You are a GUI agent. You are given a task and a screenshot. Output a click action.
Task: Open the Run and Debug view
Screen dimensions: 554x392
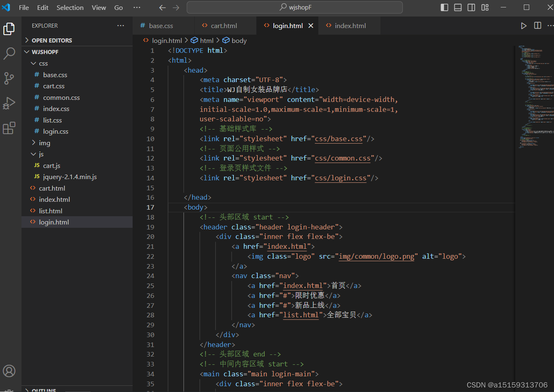point(9,103)
